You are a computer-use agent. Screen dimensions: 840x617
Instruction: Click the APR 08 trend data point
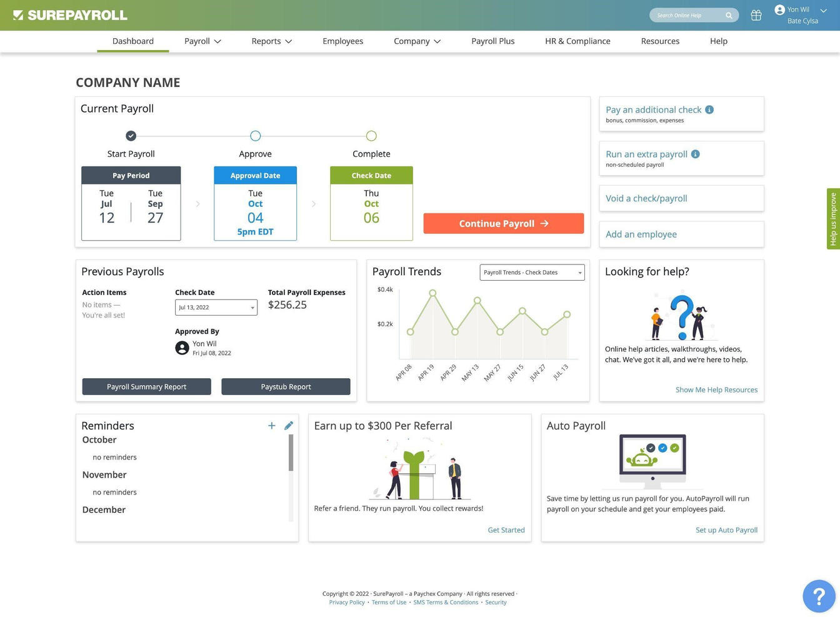click(x=410, y=332)
